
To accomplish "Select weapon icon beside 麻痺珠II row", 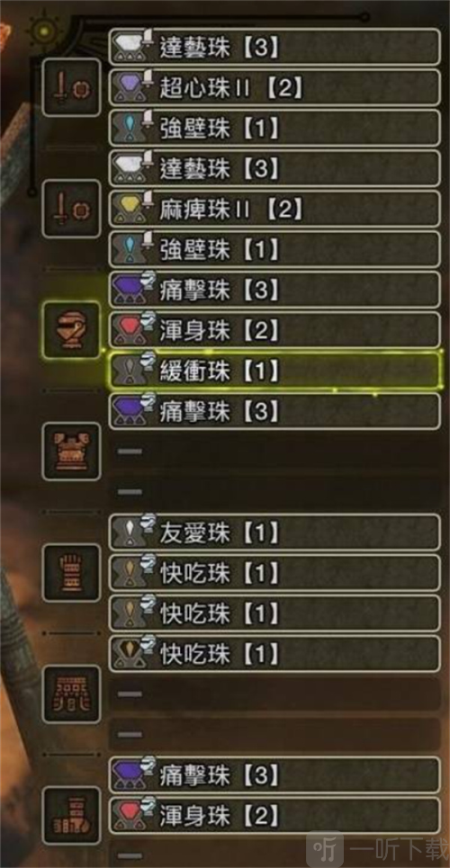I will coord(71,209).
